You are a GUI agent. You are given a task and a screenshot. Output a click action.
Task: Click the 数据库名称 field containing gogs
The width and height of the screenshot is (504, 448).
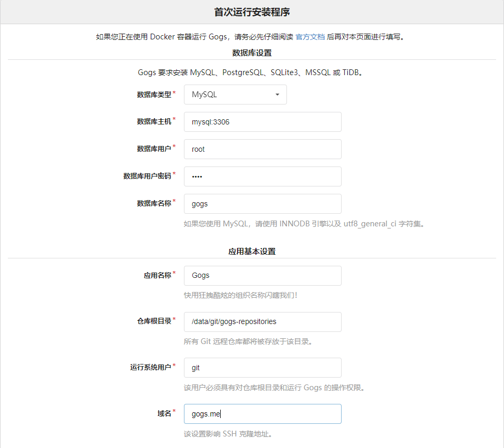coord(262,204)
